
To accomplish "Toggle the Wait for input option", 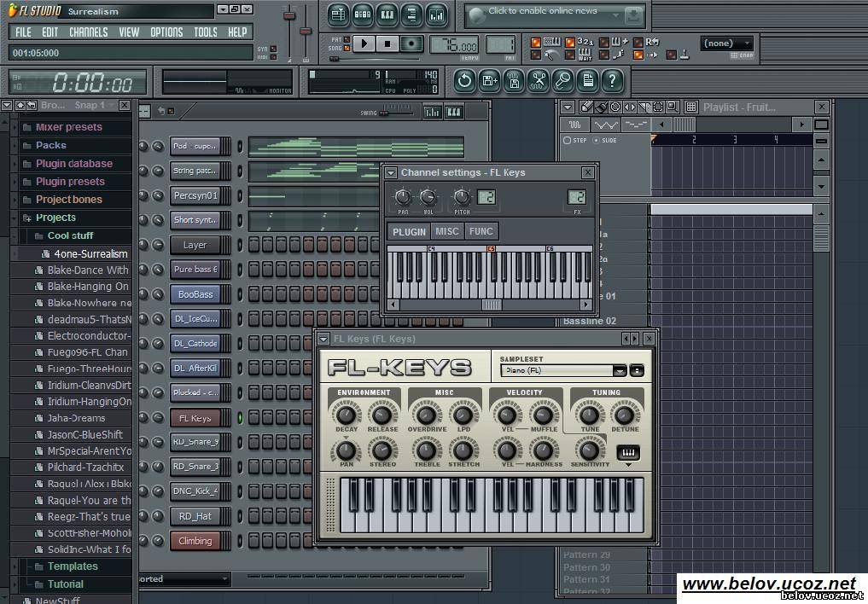I will click(x=569, y=55).
